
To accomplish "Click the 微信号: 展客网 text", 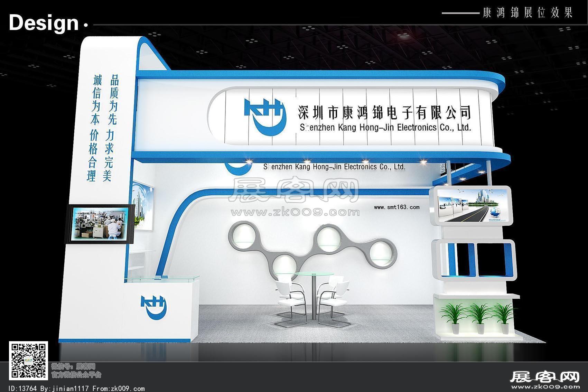I will tap(73, 366).
